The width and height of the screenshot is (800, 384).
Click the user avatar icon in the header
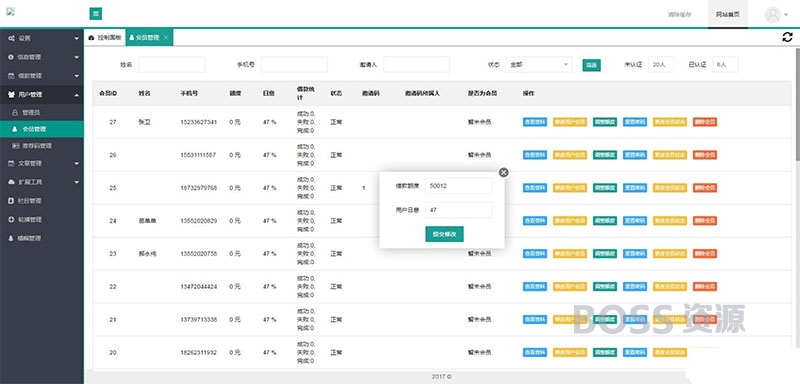[x=772, y=14]
